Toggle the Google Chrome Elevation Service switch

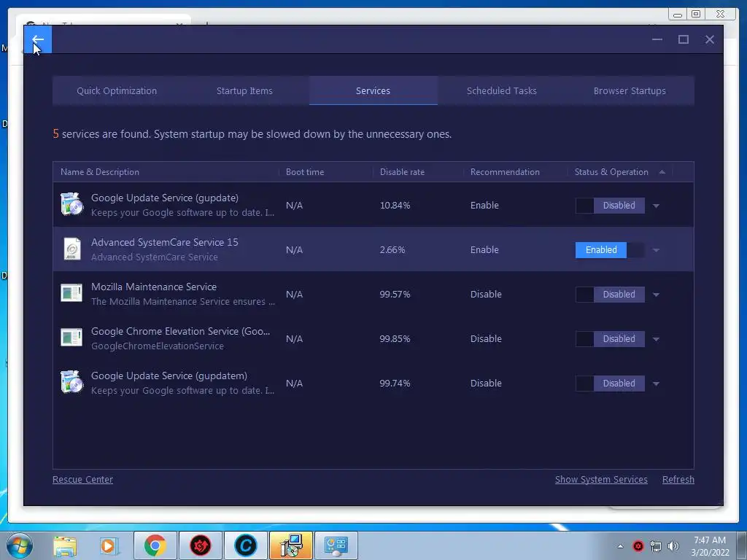click(x=610, y=338)
